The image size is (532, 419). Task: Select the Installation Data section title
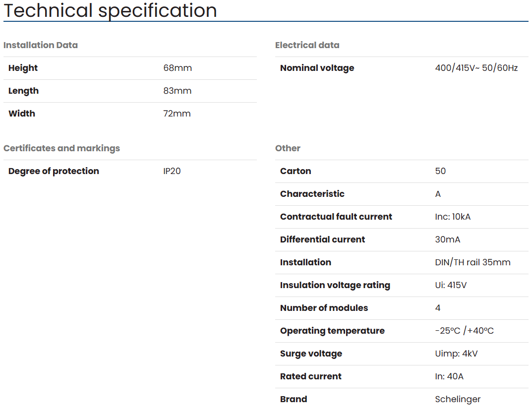coord(41,45)
